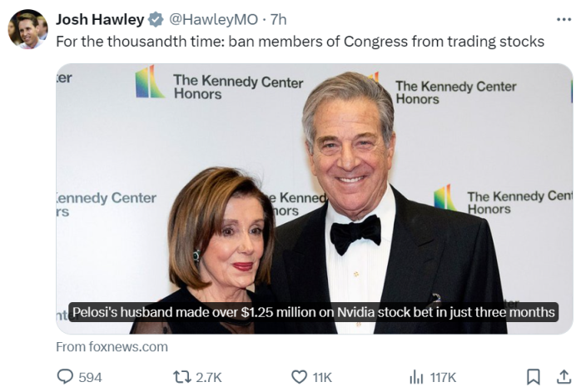Bookmark this post
586x392 pixels.
pos(533,377)
